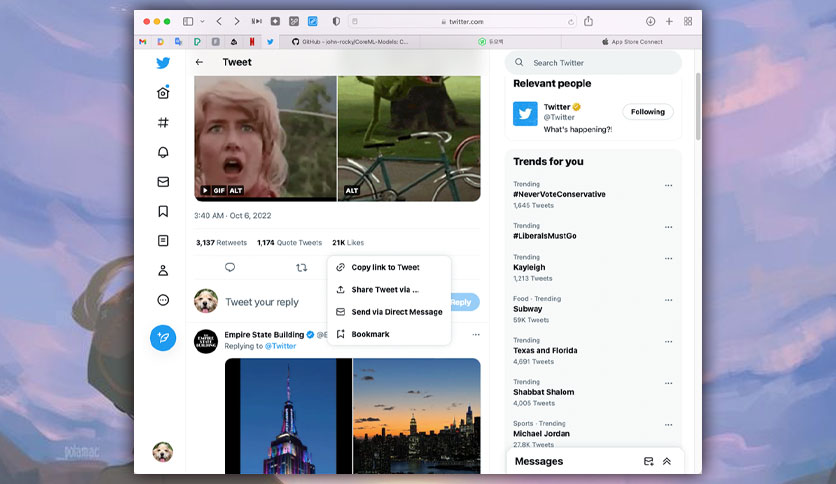836x484 pixels.
Task: Click the blue edit extension icon in toolbar
Action: pos(313,21)
